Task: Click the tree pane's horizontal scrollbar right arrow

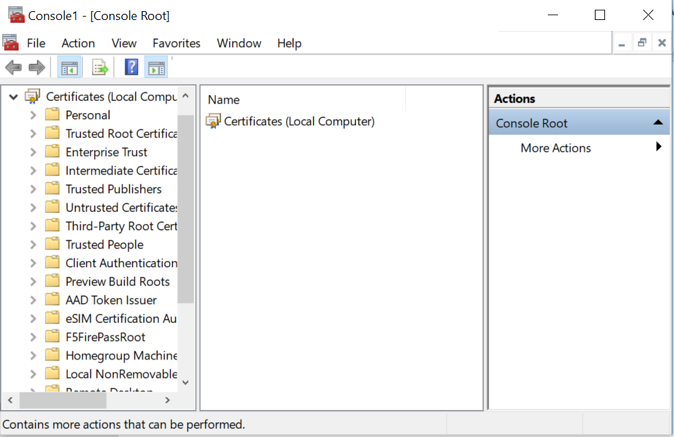Action: [167, 400]
